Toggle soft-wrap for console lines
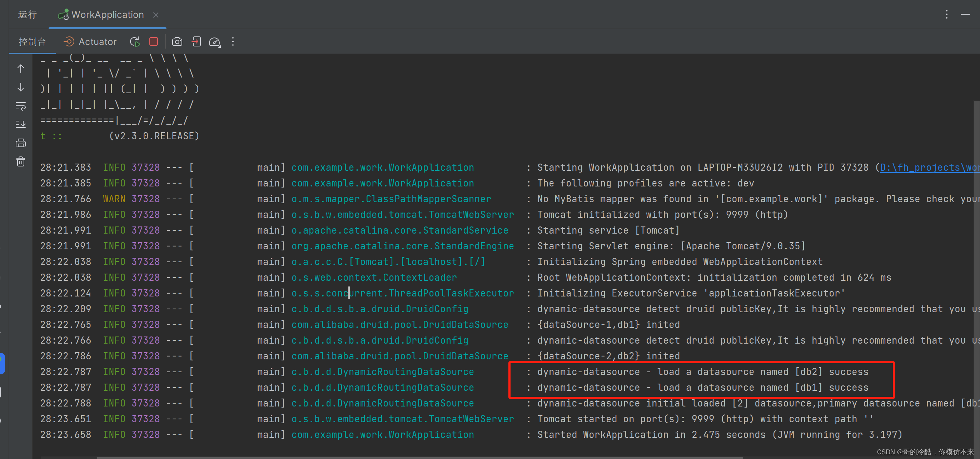 tap(21, 106)
